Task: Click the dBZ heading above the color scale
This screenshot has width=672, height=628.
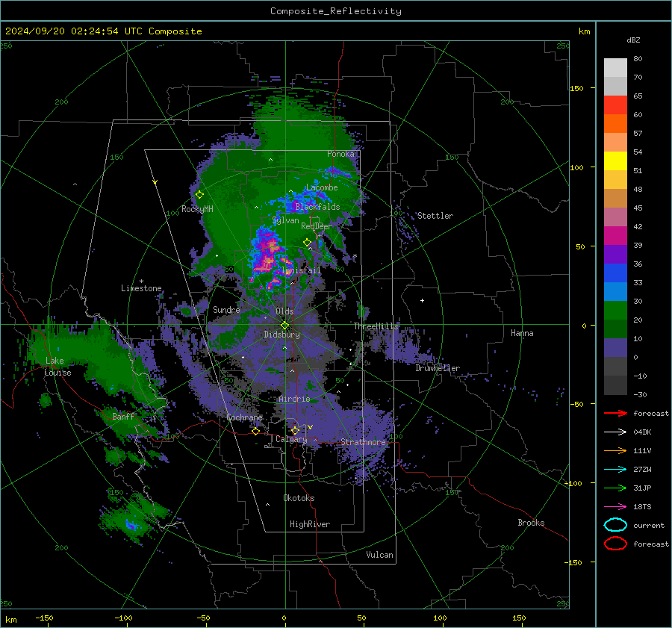Action: [x=633, y=40]
